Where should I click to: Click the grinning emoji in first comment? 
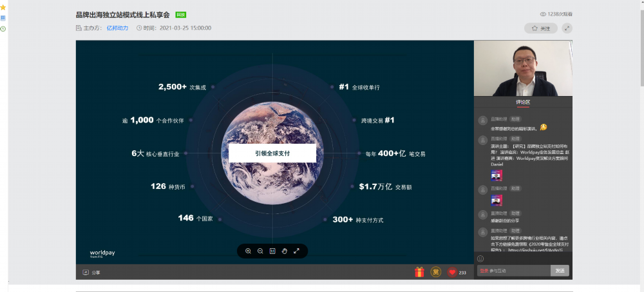tap(543, 128)
